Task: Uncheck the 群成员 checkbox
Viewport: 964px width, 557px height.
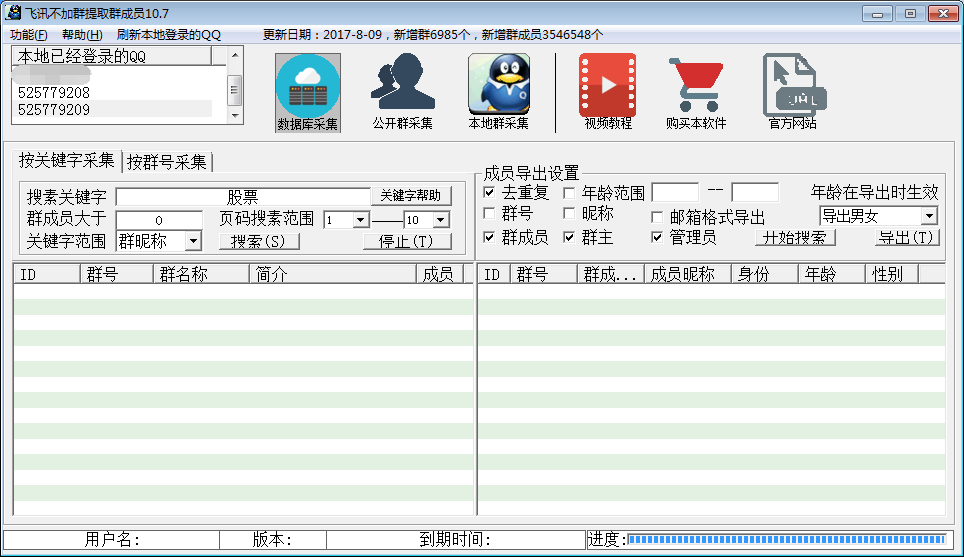Action: tap(489, 237)
